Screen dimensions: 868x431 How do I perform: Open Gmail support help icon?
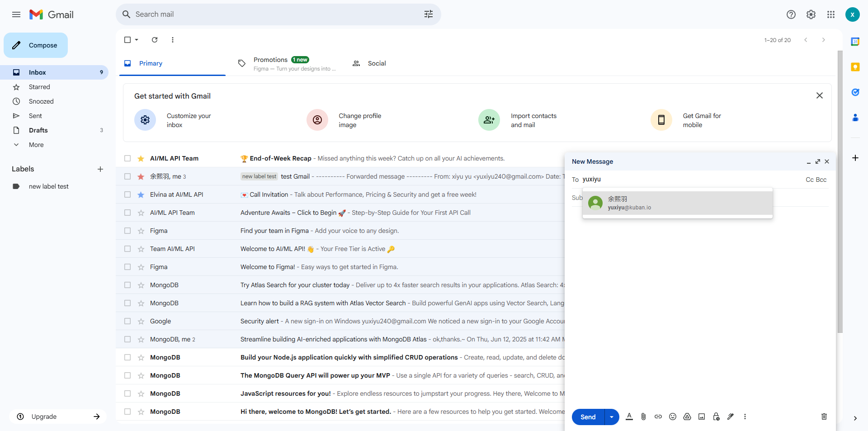tap(791, 14)
